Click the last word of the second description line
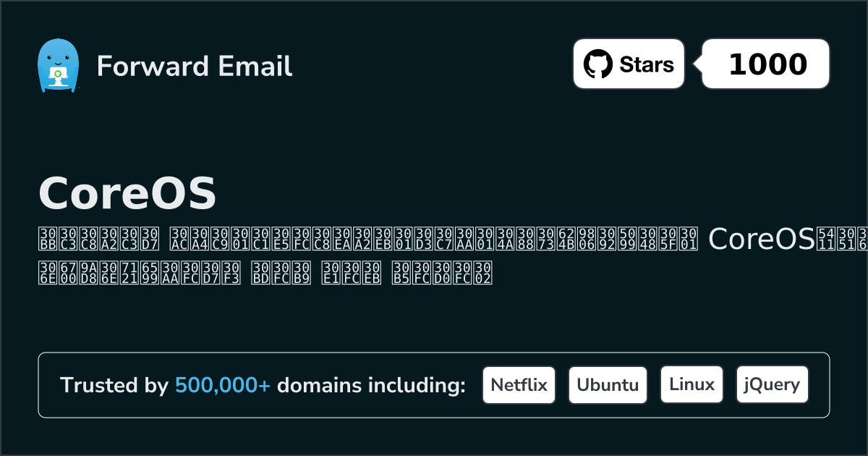 [442, 272]
